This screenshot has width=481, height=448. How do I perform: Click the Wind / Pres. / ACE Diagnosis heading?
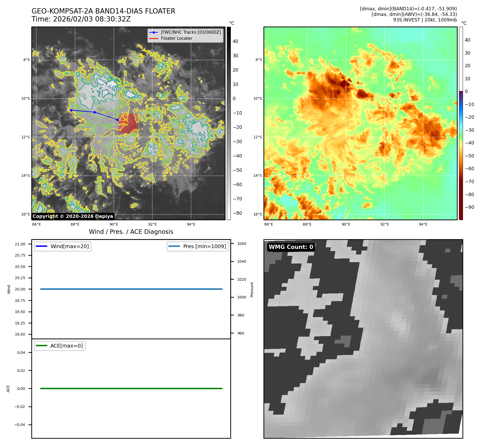(x=131, y=232)
